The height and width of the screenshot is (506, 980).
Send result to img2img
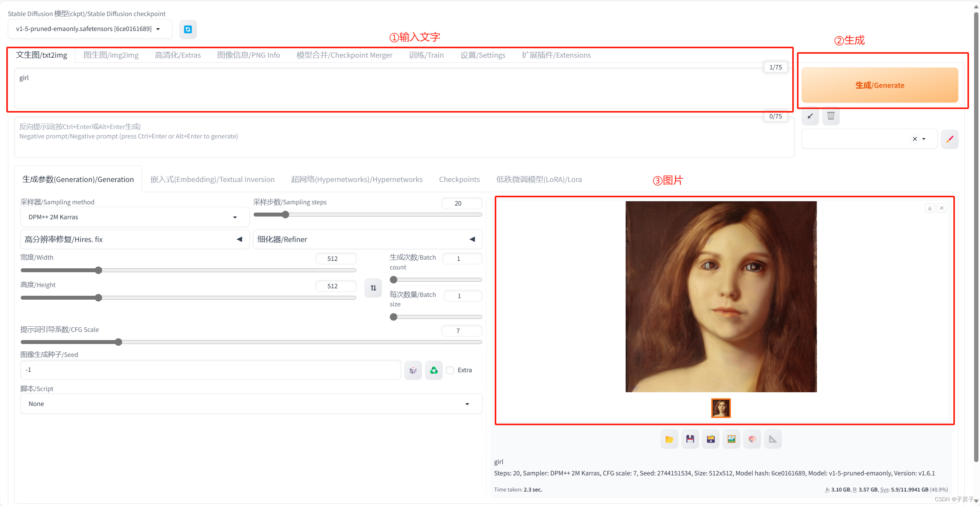(731, 439)
